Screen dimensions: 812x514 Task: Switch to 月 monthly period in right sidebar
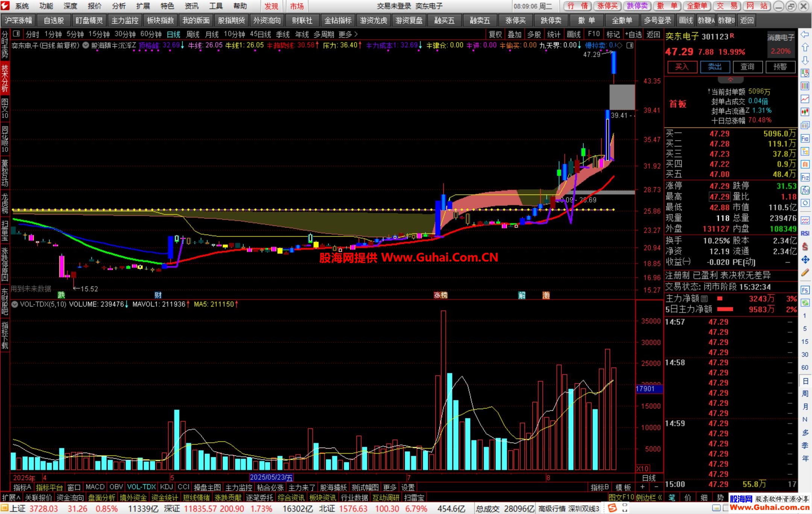(x=805, y=407)
